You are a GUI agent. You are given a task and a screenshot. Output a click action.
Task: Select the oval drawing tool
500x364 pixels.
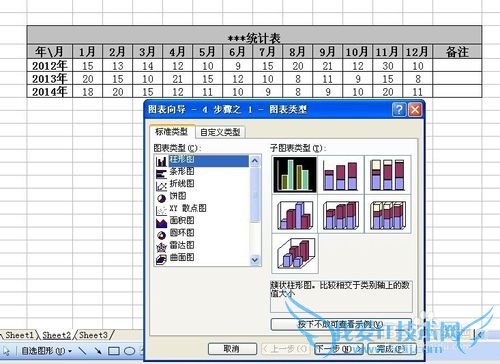(x=129, y=351)
